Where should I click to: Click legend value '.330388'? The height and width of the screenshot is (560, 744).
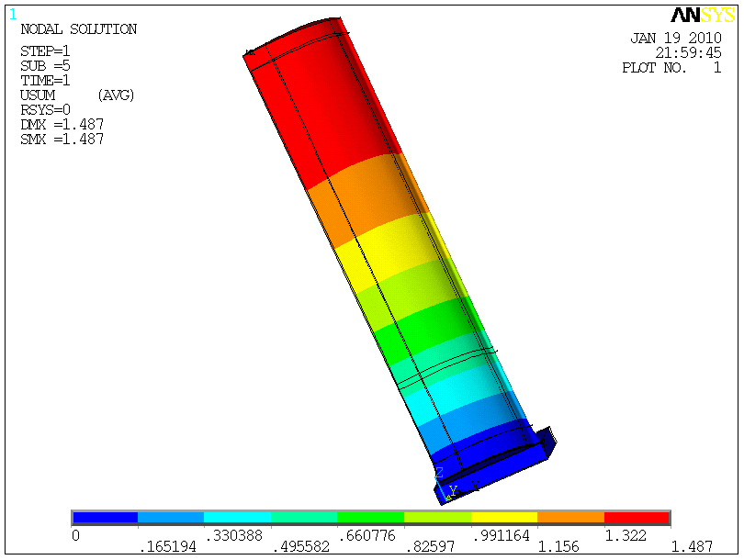(x=234, y=535)
